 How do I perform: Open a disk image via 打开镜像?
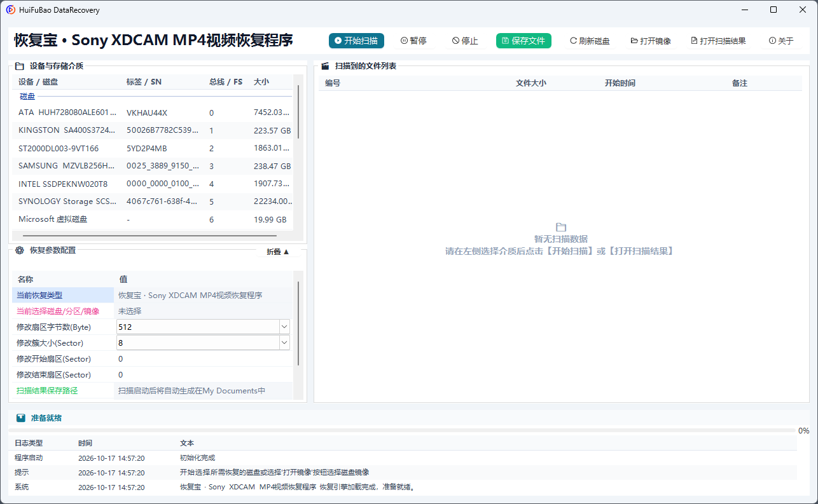(651, 41)
